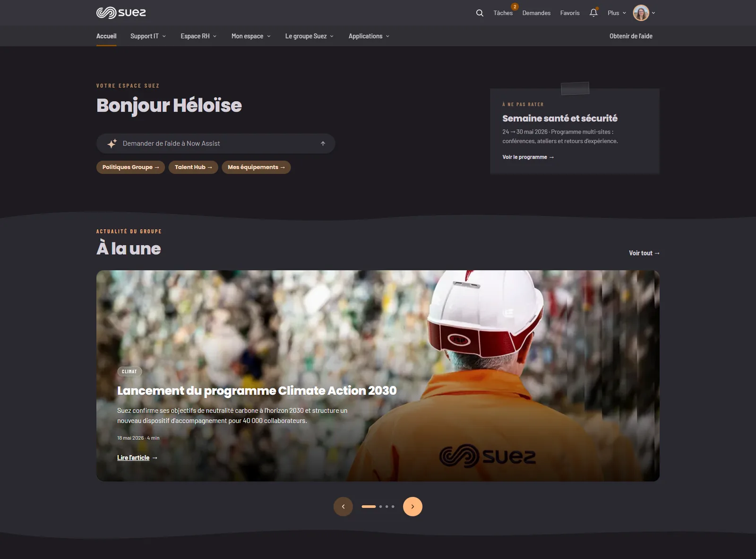Screen dimensions: 756x559
Task: Click the Climate Action 2030 article headline
Action: pos(257,391)
